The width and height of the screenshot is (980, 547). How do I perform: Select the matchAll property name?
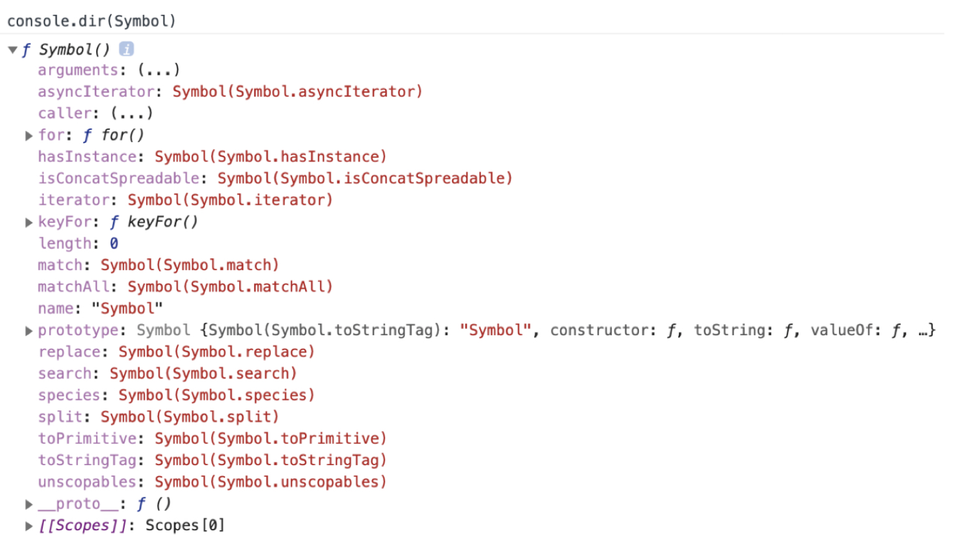[73, 287]
